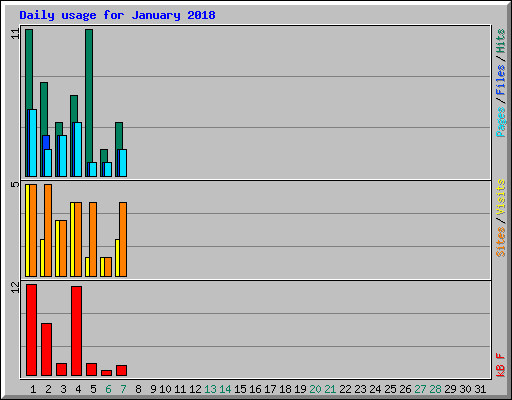Select day 2 orange sites bar
512x400 pixels.
click(48, 230)
